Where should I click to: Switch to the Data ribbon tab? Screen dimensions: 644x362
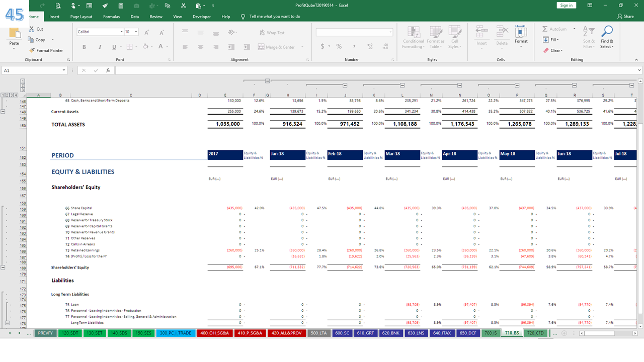pyautogui.click(x=135, y=17)
